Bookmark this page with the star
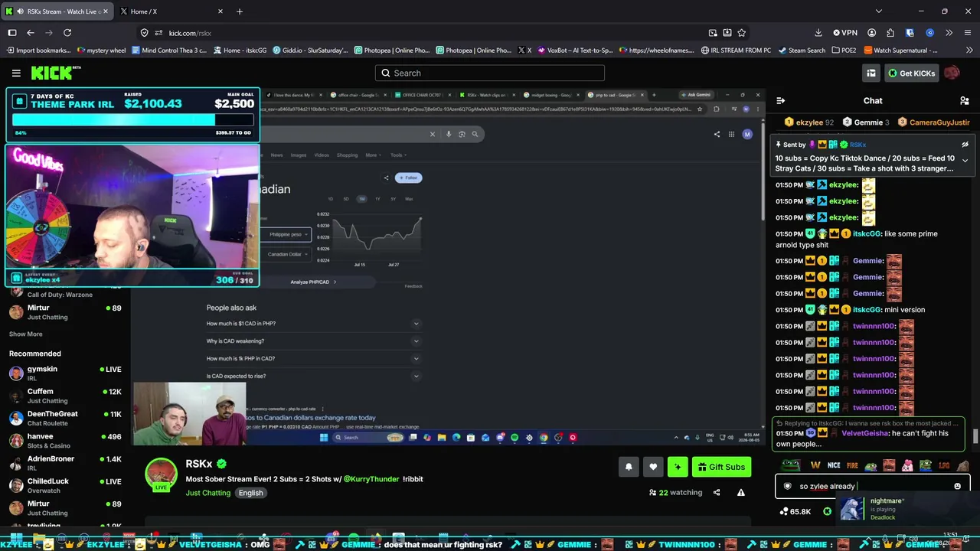Image resolution: width=980 pixels, height=551 pixels. coord(741,33)
